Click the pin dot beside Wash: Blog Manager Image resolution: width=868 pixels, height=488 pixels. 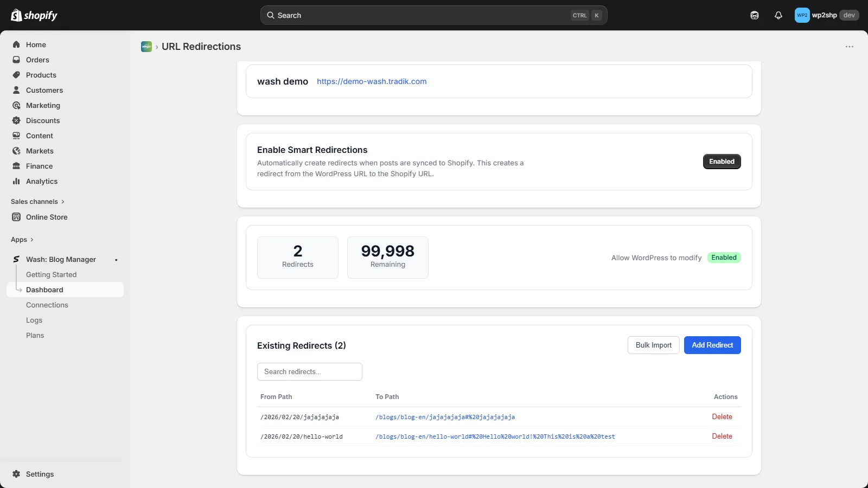pyautogui.click(x=116, y=260)
